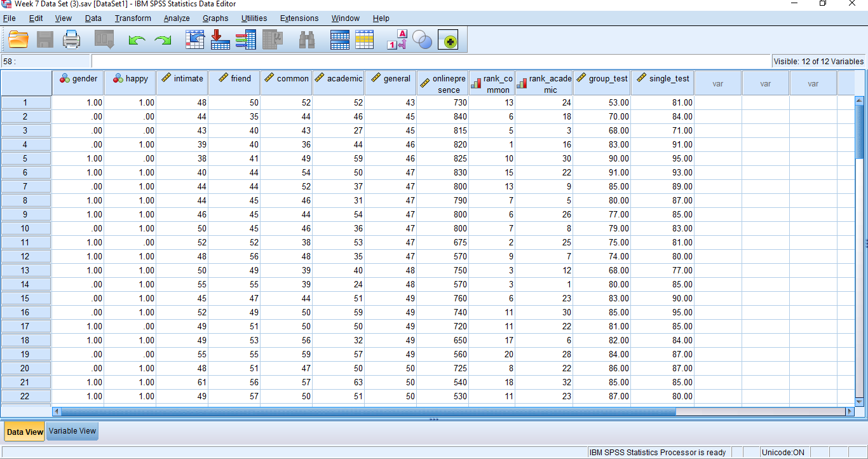The height and width of the screenshot is (459, 868).
Task: Click onlinepresence value 675 in row 11
Action: 443,243
